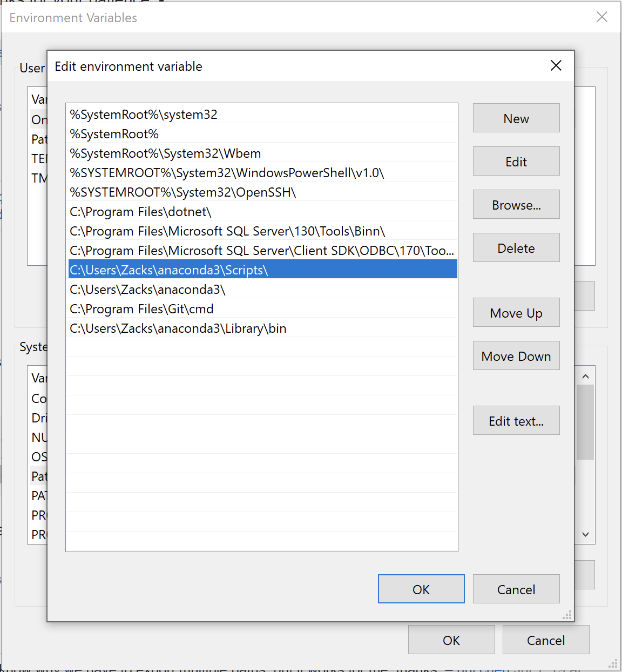Click system variables scrollbar down arrow
Screen dimensions: 622x672
point(585,534)
